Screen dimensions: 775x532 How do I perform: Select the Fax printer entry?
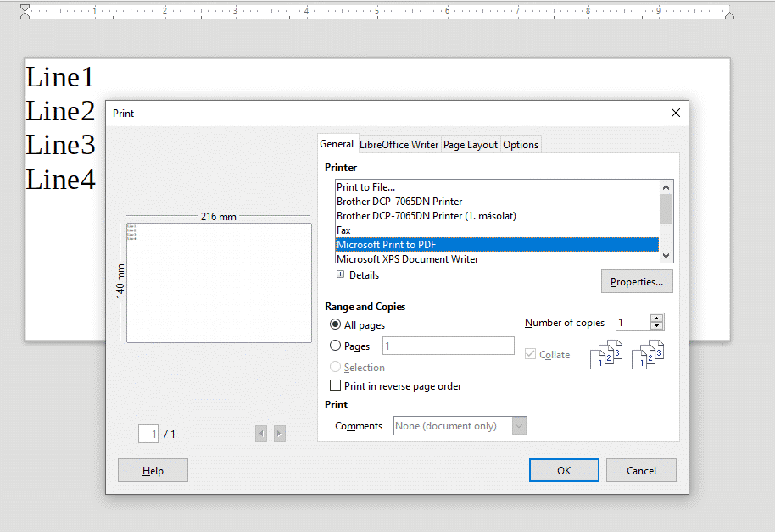pyautogui.click(x=497, y=230)
